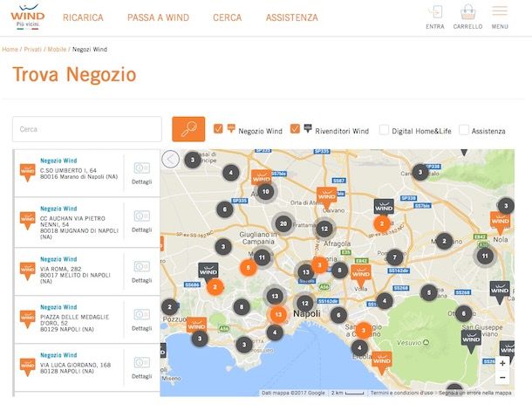
Task: Select the orange Wind pin near Volla
Action: pyautogui.click(x=361, y=276)
